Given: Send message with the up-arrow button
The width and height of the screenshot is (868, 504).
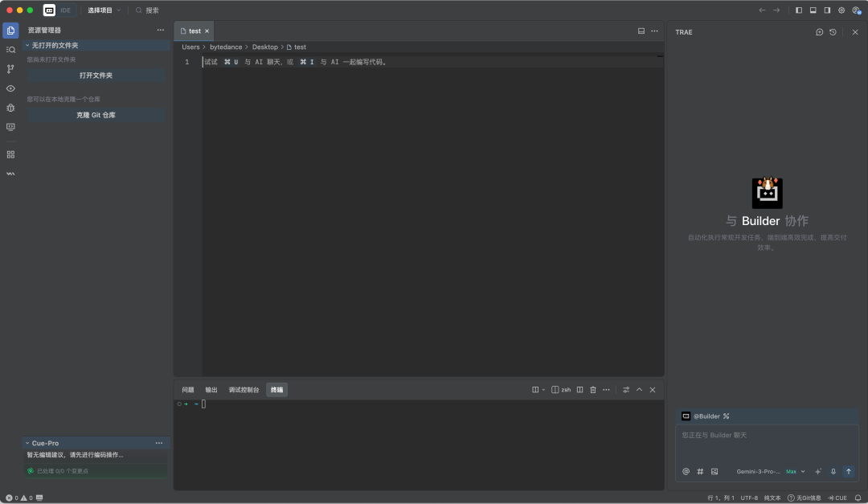Looking at the screenshot, I should pos(848,471).
